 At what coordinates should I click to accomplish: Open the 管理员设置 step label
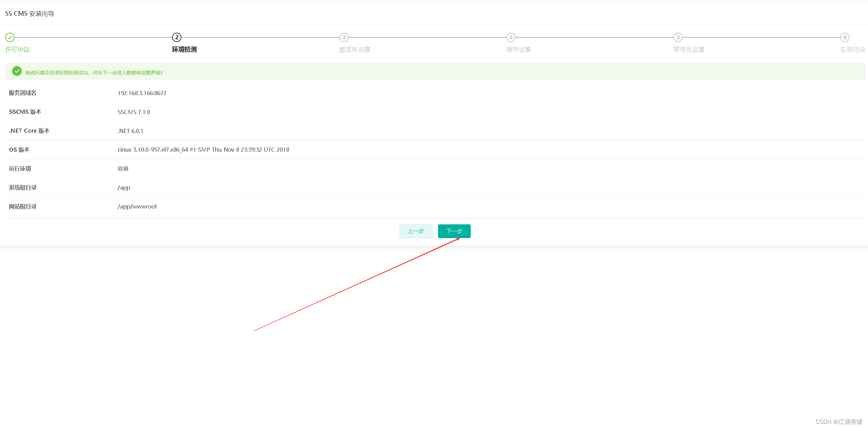tap(689, 50)
